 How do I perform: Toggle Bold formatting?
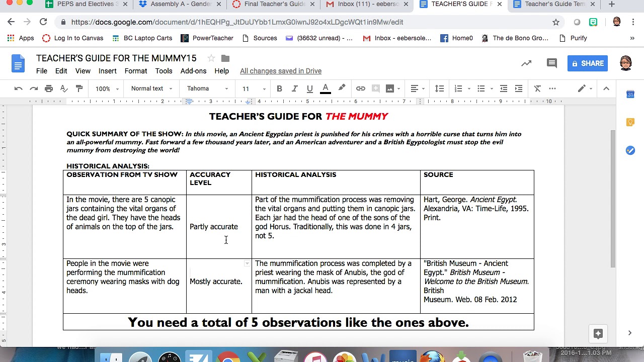(x=279, y=88)
